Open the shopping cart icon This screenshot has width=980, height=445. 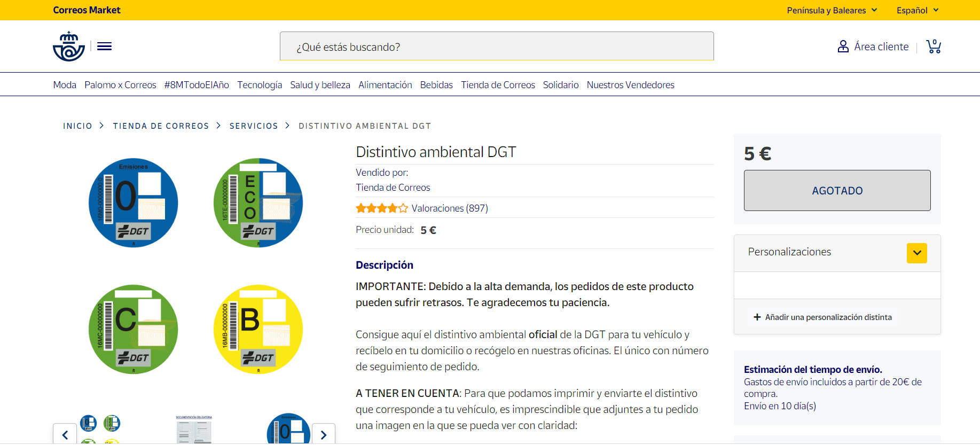coord(934,46)
